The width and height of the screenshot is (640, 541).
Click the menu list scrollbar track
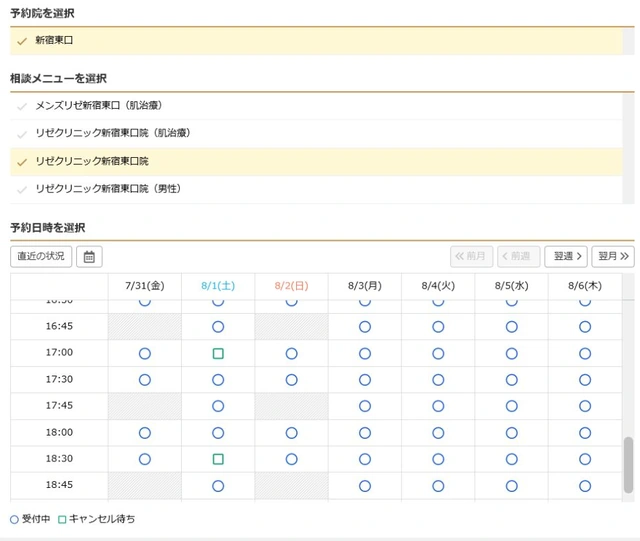tap(629, 149)
